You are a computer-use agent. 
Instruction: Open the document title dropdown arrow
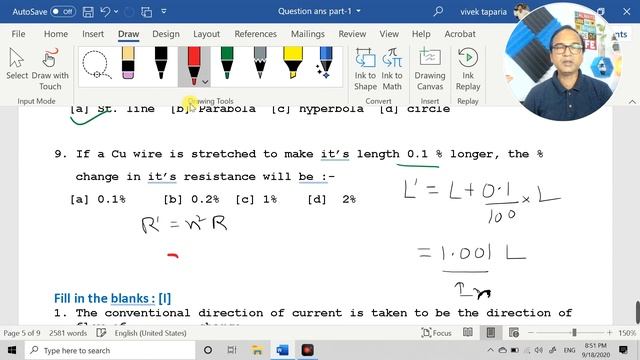coord(358,11)
